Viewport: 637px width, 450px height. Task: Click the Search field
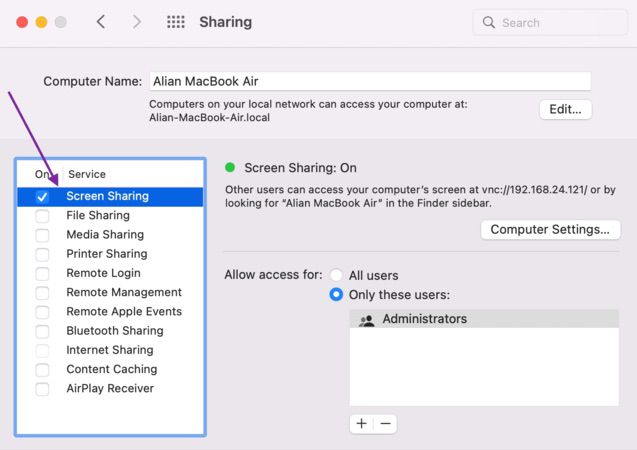(x=550, y=22)
